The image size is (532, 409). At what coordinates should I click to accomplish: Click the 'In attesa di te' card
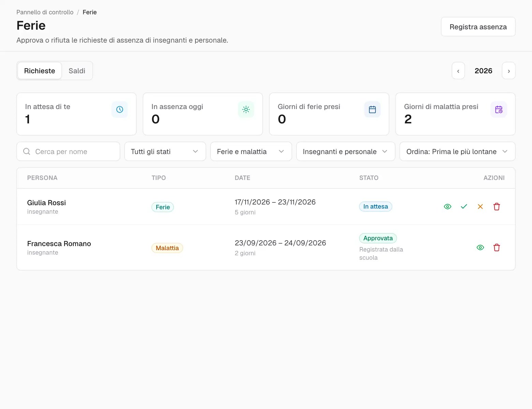[76, 114]
